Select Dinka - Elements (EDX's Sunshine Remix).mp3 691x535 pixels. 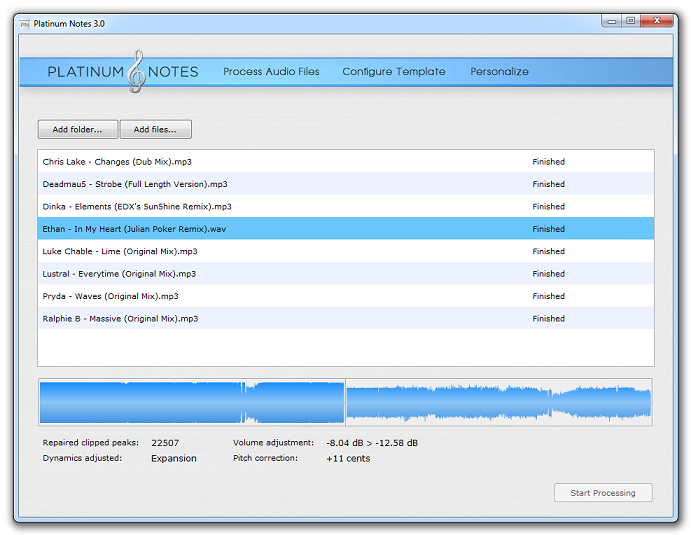coord(137,207)
